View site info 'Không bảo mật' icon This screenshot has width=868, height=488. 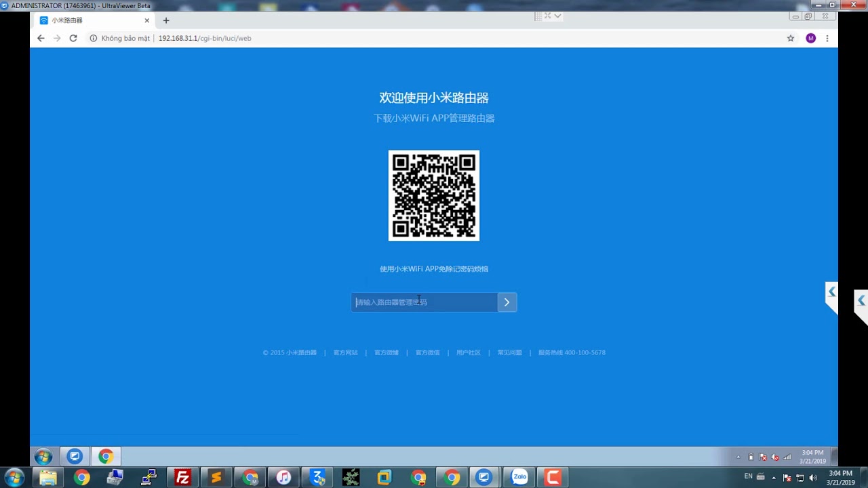click(94, 39)
